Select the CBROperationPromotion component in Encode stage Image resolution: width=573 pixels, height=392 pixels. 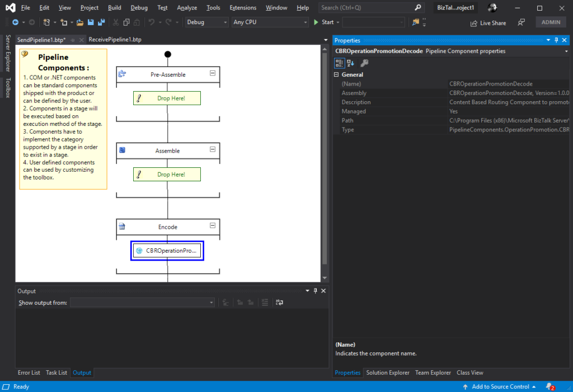167,251
